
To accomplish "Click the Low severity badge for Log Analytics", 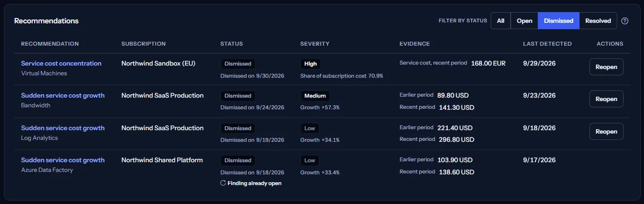I will [x=310, y=128].
